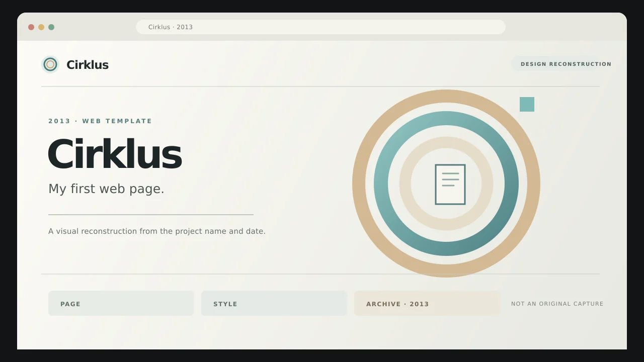Click the 'My first web page.' tagline
The height and width of the screenshot is (362, 644).
tap(106, 189)
